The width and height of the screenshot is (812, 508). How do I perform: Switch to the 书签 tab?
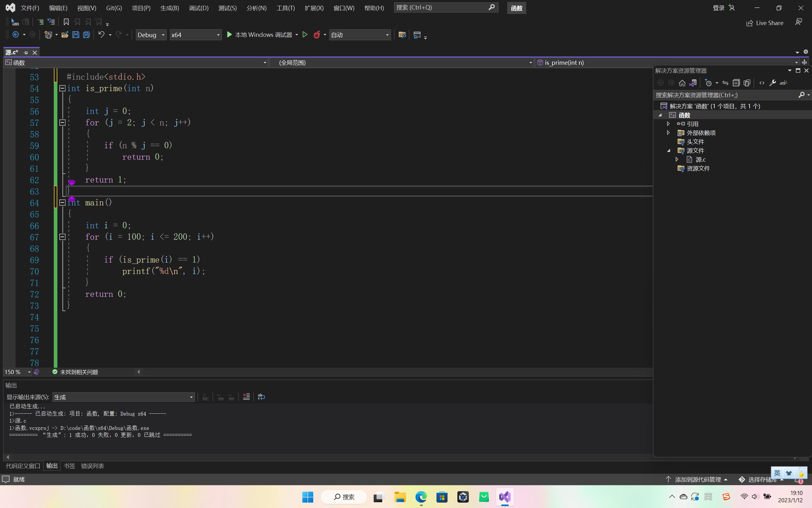(x=69, y=466)
